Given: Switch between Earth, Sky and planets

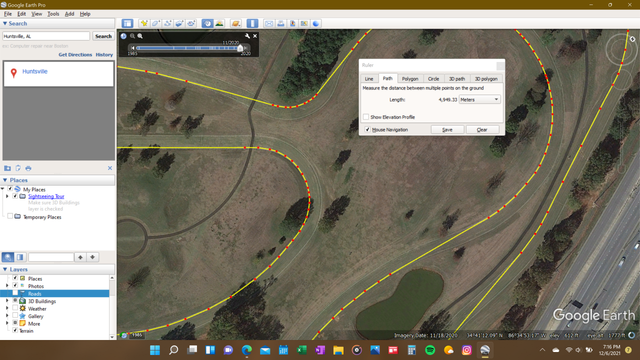Looking at the screenshot, I should click(x=236, y=23).
